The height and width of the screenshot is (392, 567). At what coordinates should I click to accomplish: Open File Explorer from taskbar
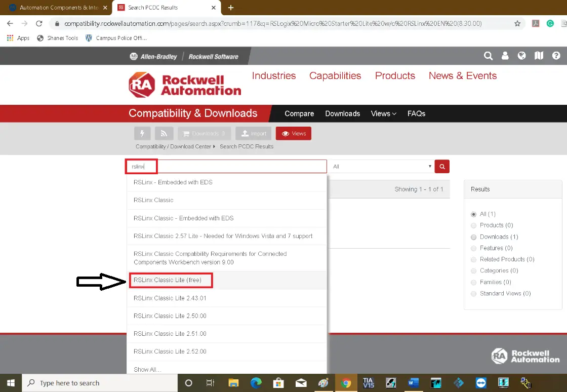coord(233,383)
